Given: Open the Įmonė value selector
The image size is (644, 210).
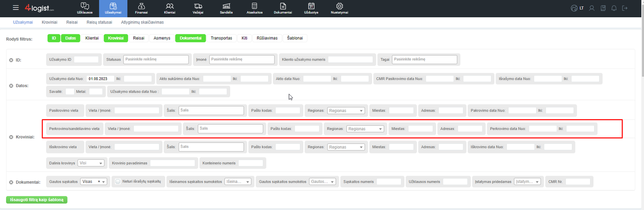Looking at the screenshot, I should click(242, 59).
